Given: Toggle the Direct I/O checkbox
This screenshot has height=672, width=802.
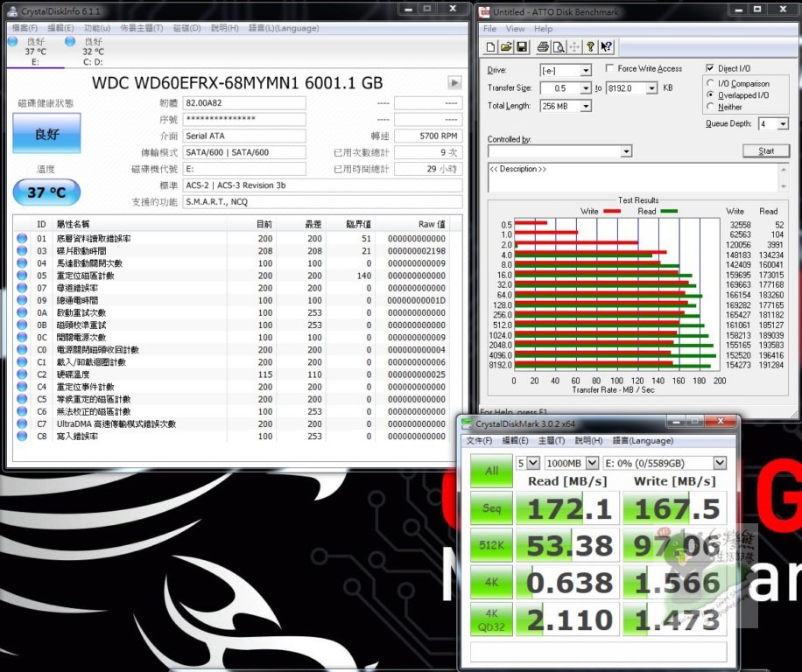Looking at the screenshot, I should point(710,68).
